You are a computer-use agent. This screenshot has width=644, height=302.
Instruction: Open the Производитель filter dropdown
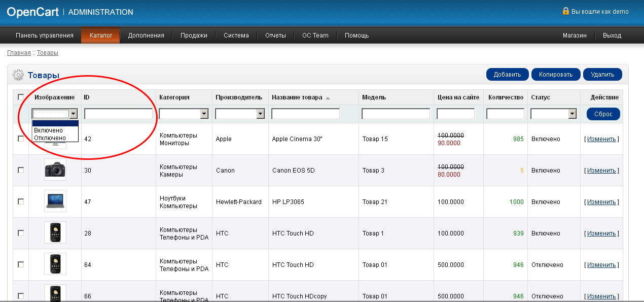240,114
